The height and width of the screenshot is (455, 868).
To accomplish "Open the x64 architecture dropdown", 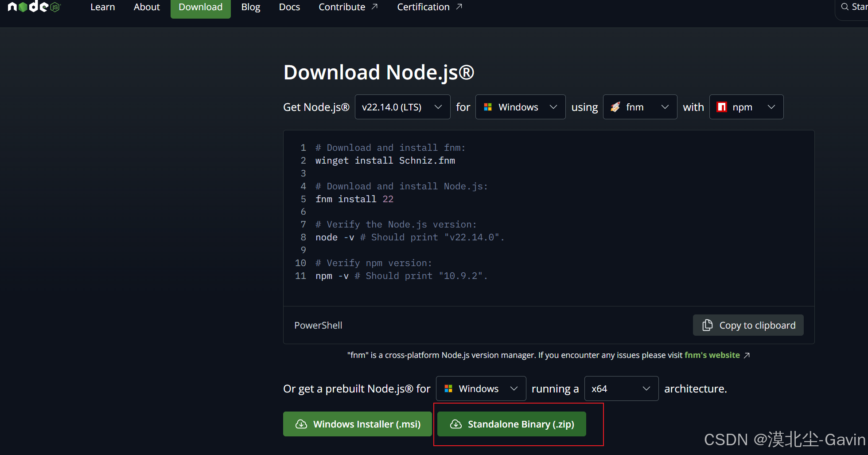I will (x=621, y=388).
